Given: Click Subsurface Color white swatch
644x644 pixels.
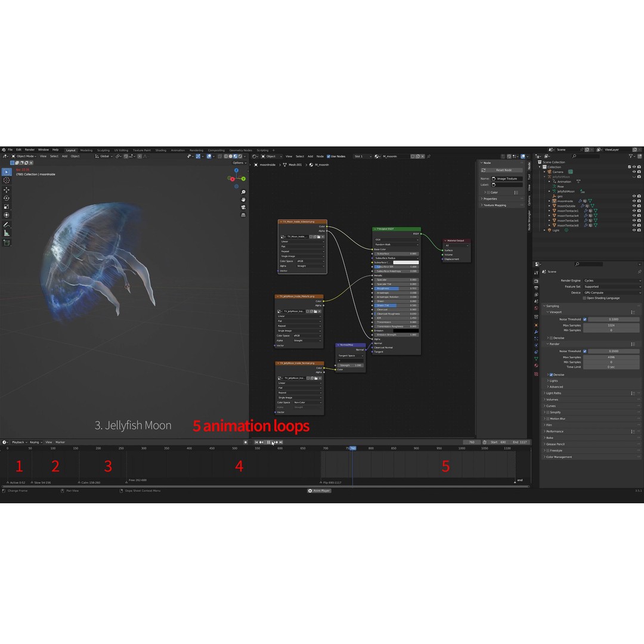Looking at the screenshot, I should pyautogui.click(x=406, y=262).
